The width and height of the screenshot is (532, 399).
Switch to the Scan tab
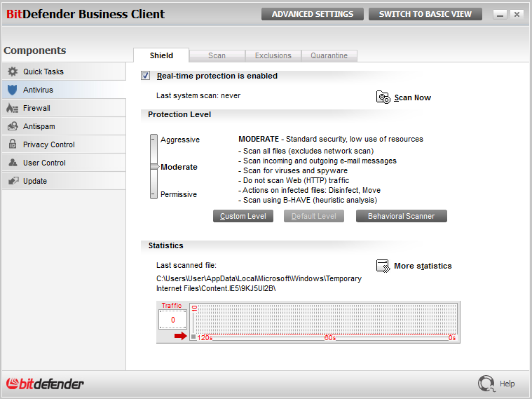[x=217, y=55]
